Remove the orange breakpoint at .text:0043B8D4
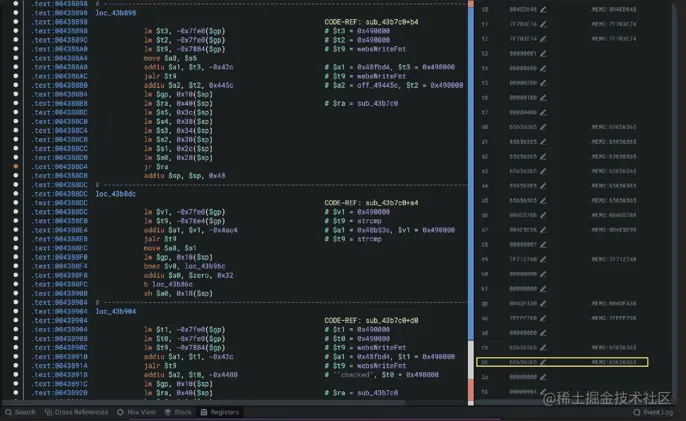This screenshot has width=686, height=421. point(16,166)
